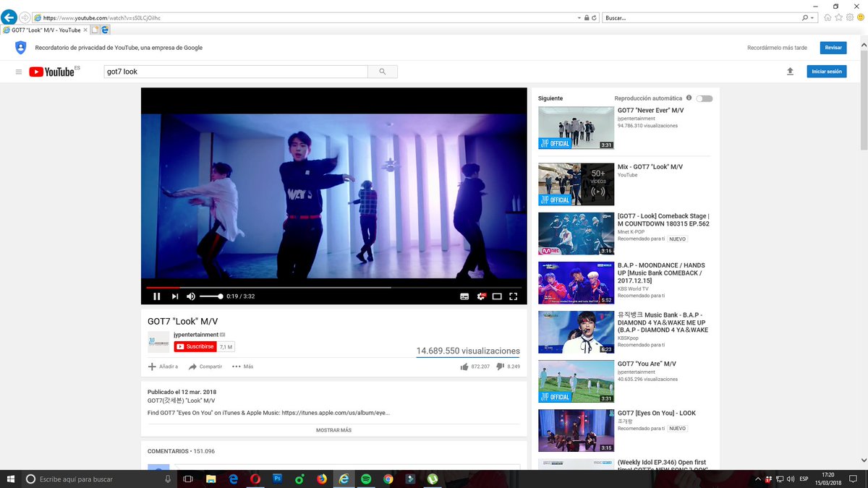Image resolution: width=868 pixels, height=488 pixels.
Task: Adjust the player volume slider
Action: click(210, 296)
